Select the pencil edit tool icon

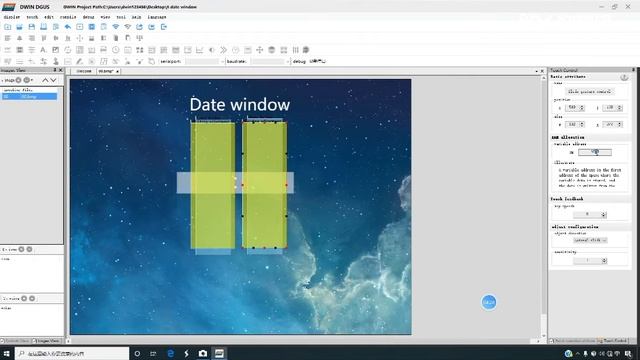click(80, 61)
